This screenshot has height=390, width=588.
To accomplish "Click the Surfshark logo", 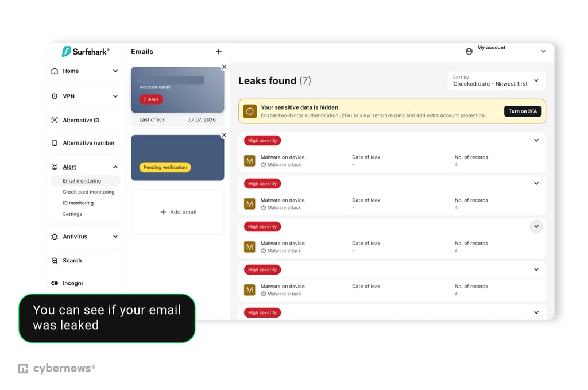I will [86, 51].
